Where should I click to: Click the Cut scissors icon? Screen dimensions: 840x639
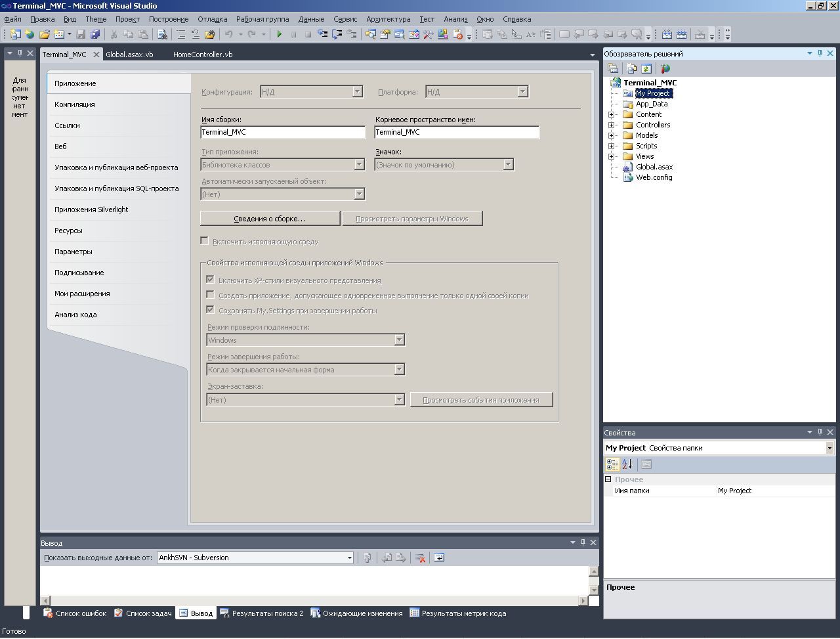114,34
